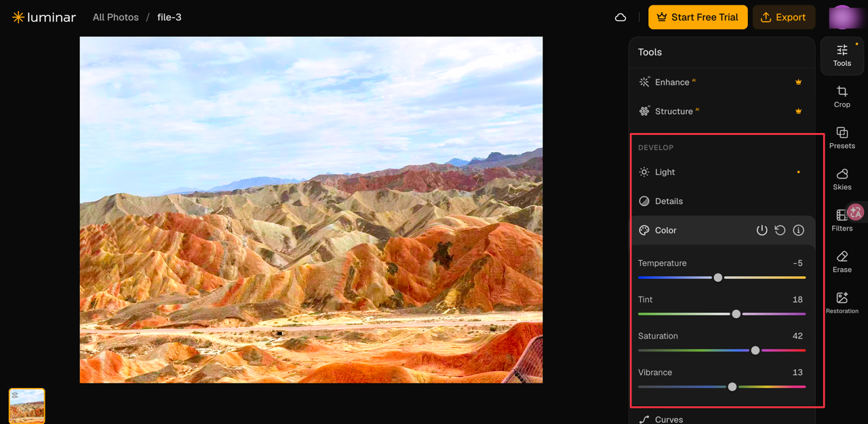The image size is (868, 424).
Task: Click the Temperature slider handle
Action: point(718,277)
